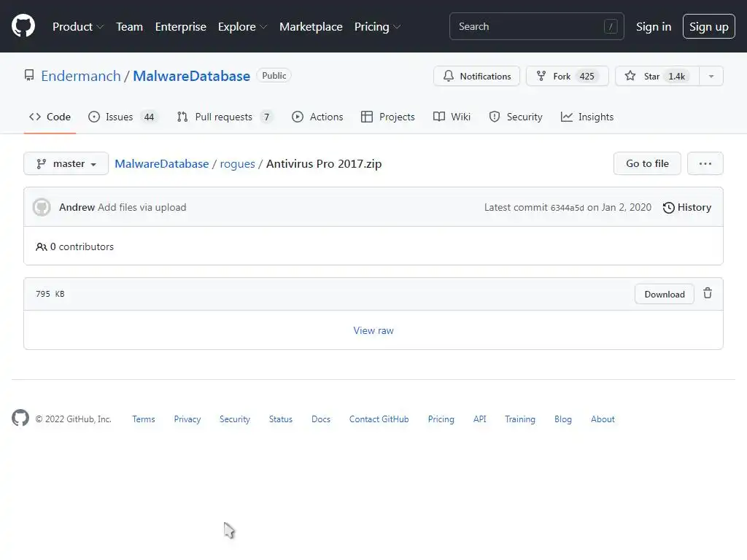Click Sign in

coord(653,27)
